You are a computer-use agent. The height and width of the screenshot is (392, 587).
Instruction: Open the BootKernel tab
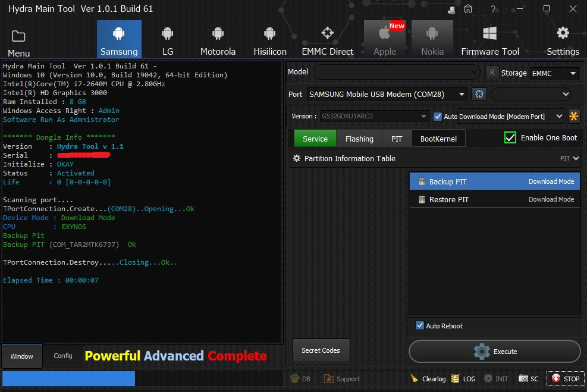point(438,139)
